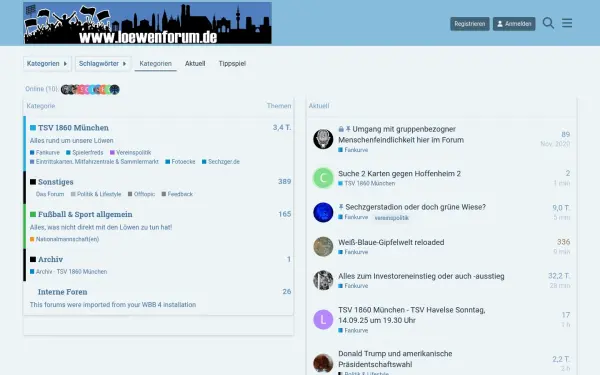Open the Nationalmannschaft(en) subcategory
This screenshot has width=600, height=375.
click(64, 239)
